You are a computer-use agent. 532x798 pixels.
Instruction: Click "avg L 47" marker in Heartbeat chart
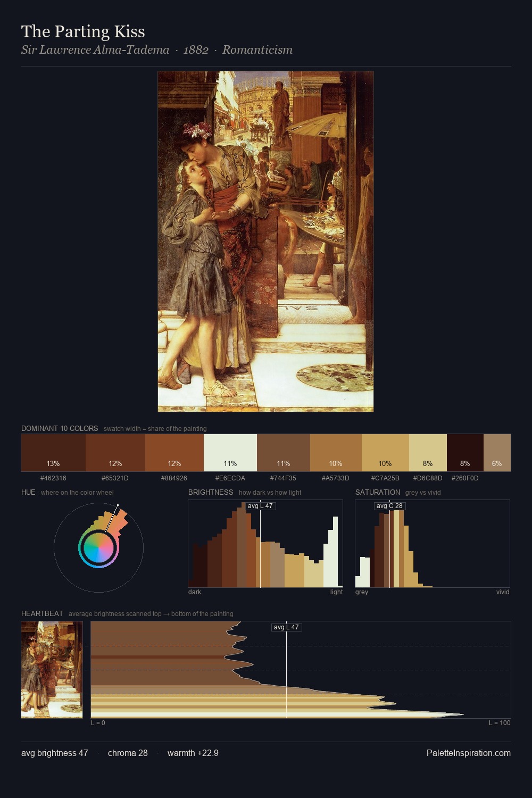click(x=286, y=627)
